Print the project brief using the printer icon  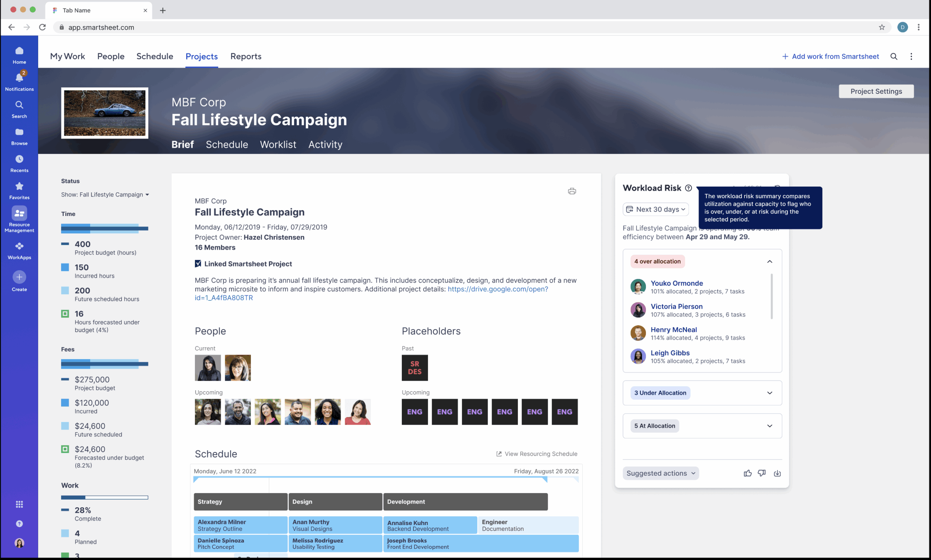pyautogui.click(x=572, y=191)
